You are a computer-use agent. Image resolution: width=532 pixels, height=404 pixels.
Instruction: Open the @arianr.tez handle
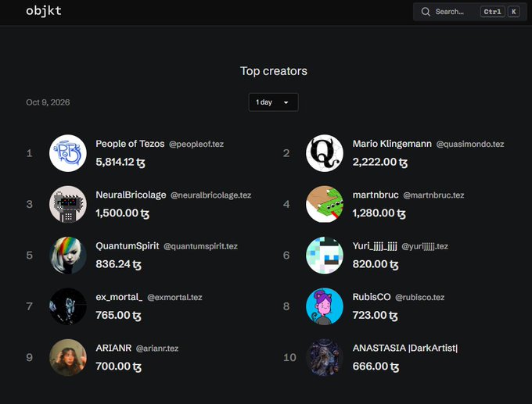(157, 349)
